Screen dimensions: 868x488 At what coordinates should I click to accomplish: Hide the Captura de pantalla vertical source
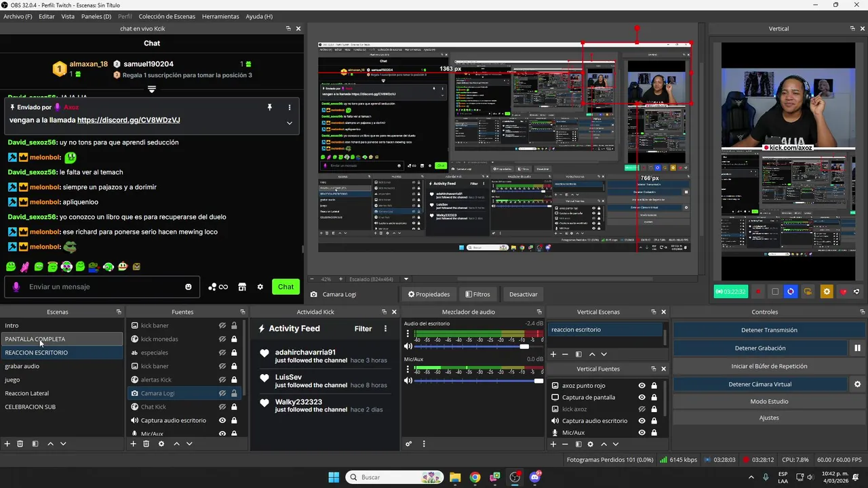[x=642, y=397]
